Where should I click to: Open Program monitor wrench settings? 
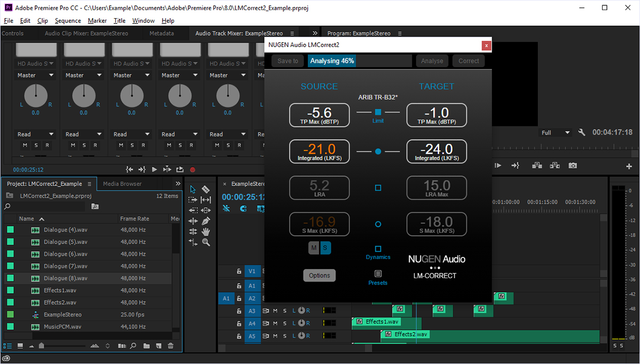coord(582,132)
